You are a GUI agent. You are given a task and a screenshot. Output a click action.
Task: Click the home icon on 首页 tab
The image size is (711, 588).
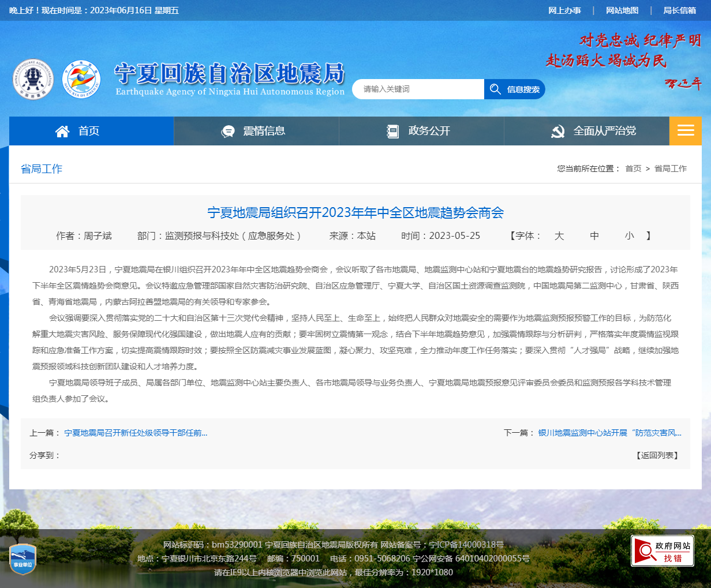point(62,131)
